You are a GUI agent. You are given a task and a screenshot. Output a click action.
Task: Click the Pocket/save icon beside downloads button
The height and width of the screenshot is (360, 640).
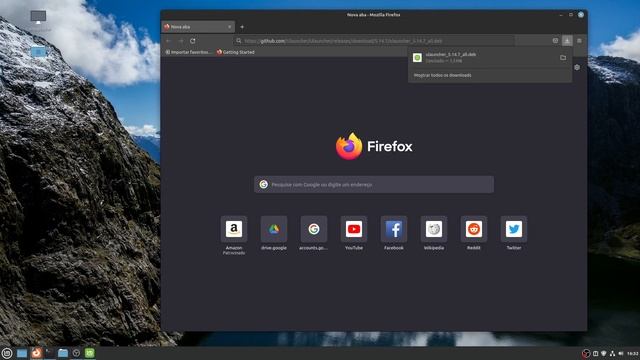coord(555,41)
